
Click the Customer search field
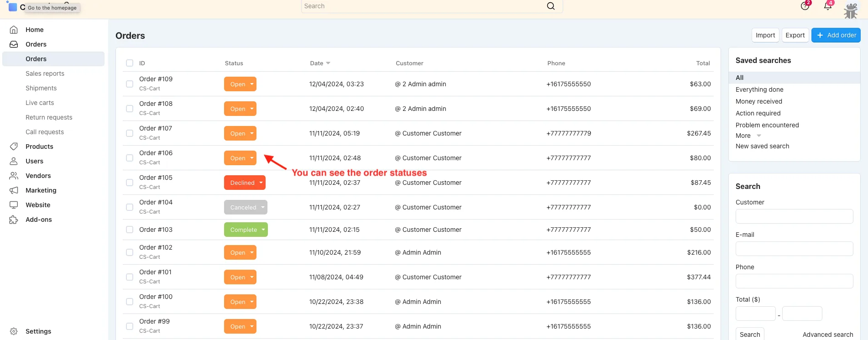click(794, 216)
